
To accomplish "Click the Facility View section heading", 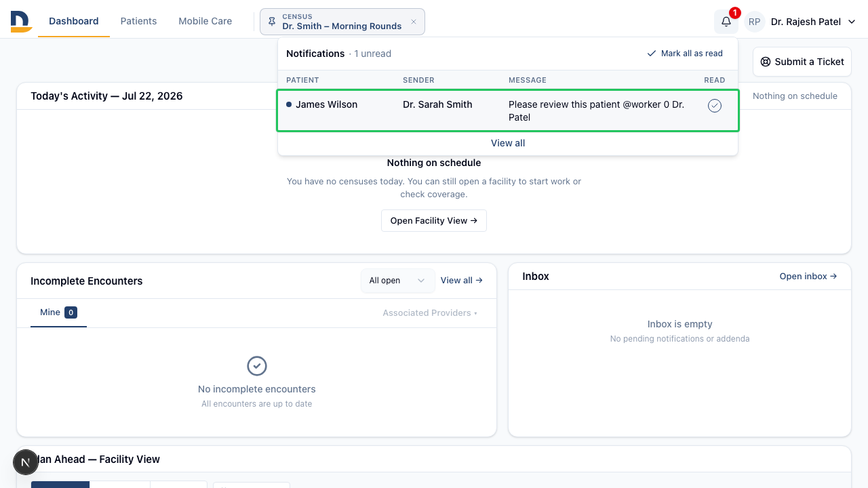I will 96,460.
